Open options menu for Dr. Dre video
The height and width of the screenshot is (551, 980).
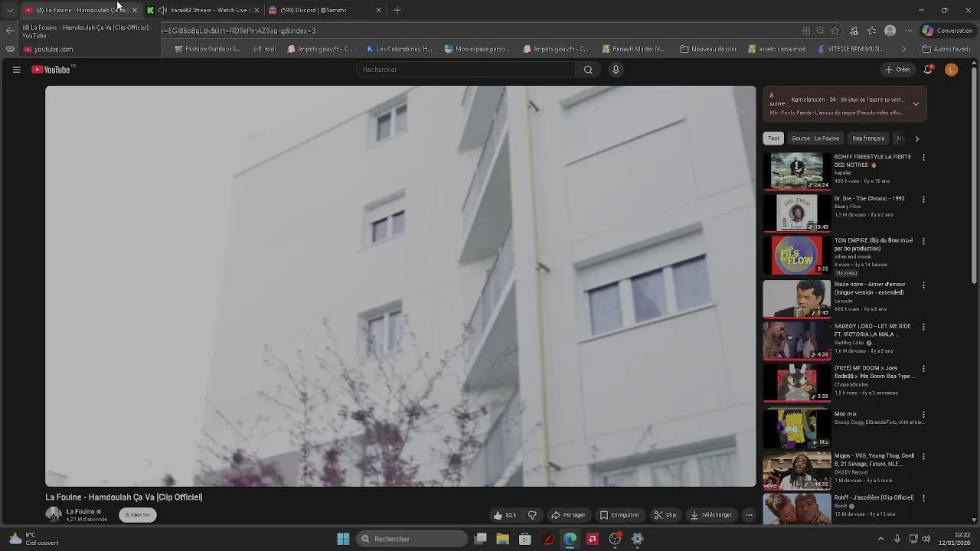(x=923, y=199)
